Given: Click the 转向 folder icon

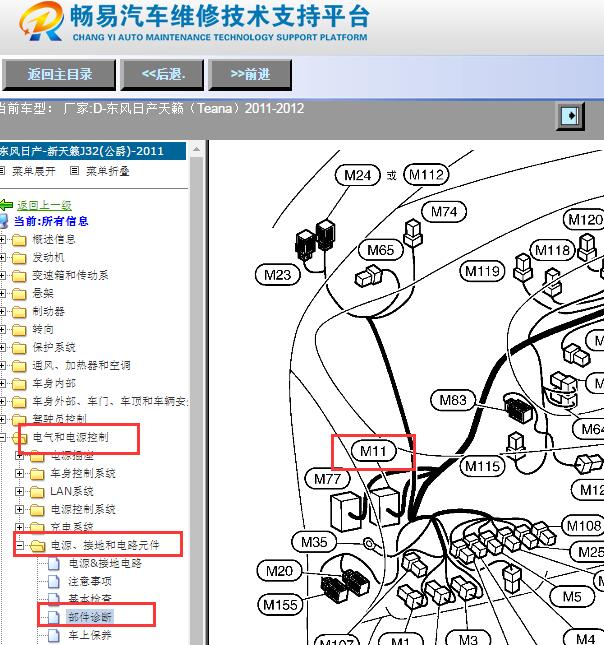Looking at the screenshot, I should (x=19, y=330).
